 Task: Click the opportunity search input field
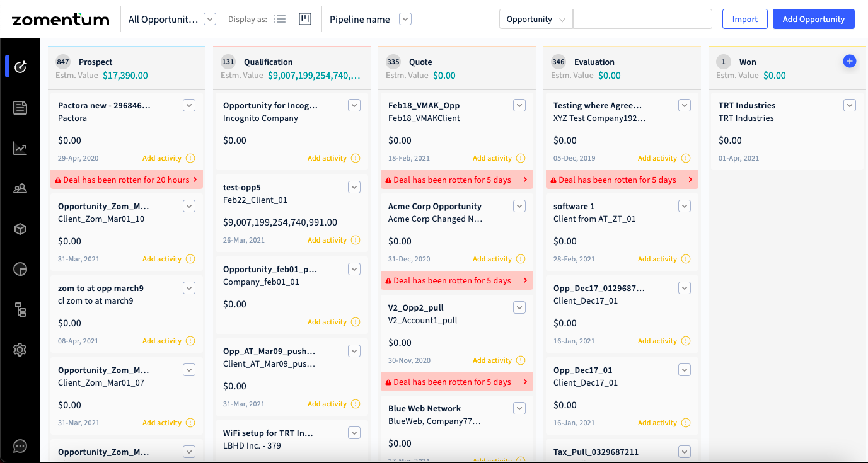pos(642,19)
